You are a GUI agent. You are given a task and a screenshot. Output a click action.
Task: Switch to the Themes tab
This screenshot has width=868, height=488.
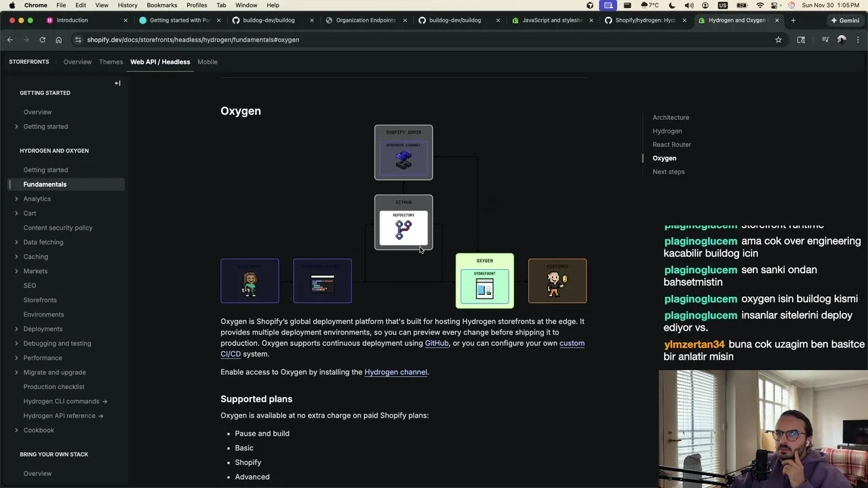pos(111,62)
